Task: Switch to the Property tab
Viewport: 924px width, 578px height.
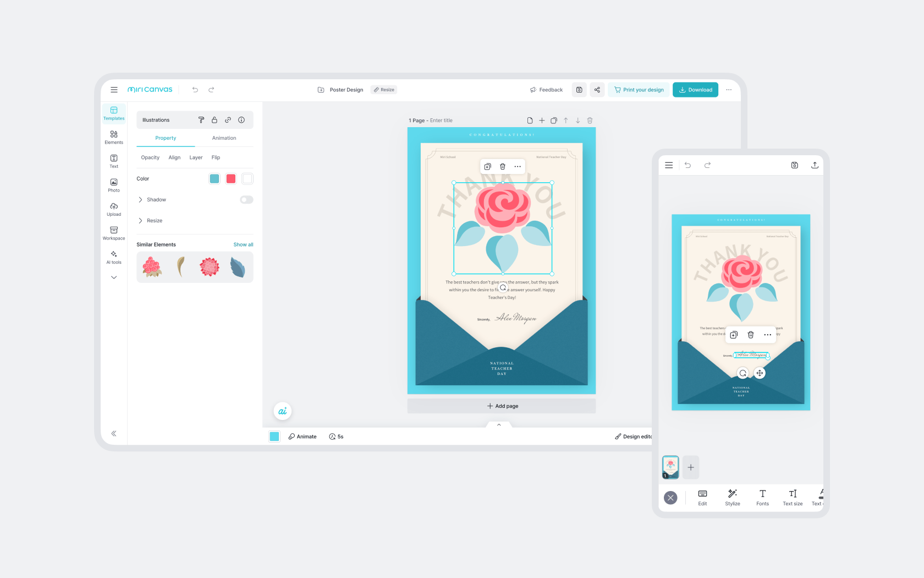Action: [166, 138]
